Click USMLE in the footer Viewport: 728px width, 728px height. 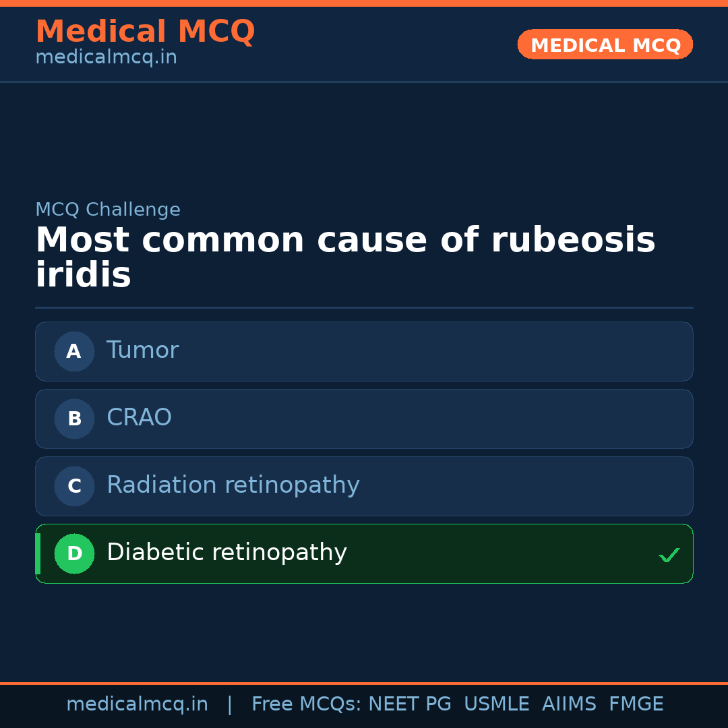tap(496, 704)
